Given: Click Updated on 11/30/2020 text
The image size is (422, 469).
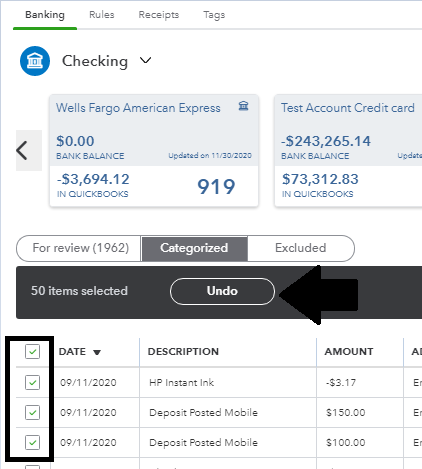Looking at the screenshot, I should (x=210, y=156).
